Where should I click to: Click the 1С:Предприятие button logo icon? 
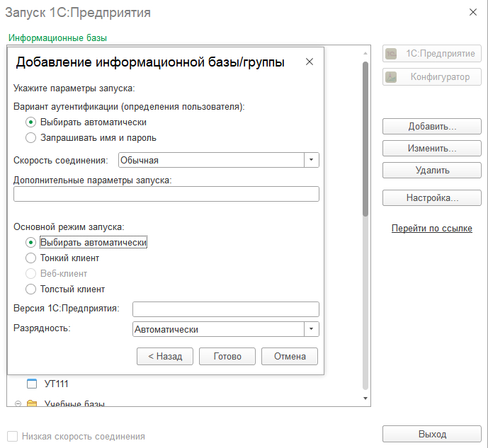pos(391,54)
